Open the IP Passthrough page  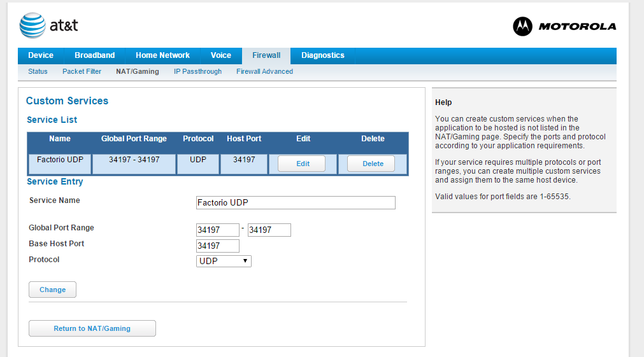pyautogui.click(x=197, y=71)
